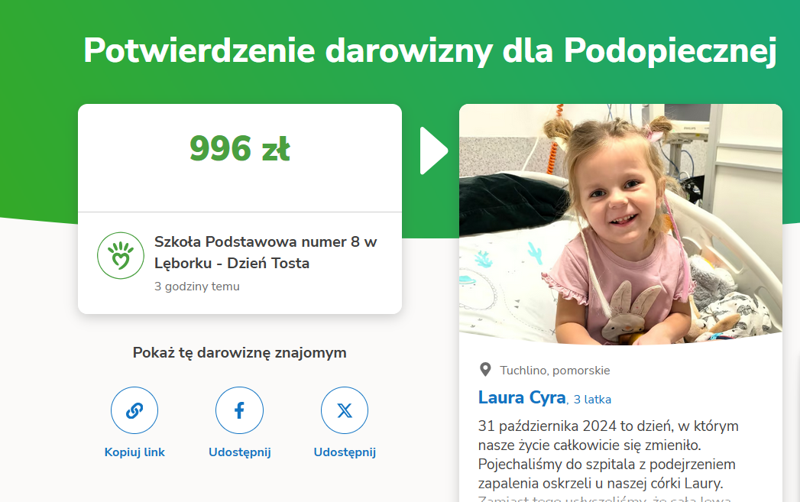Click the location pin icon near Tuchlino
800x502 pixels.
[x=485, y=369]
